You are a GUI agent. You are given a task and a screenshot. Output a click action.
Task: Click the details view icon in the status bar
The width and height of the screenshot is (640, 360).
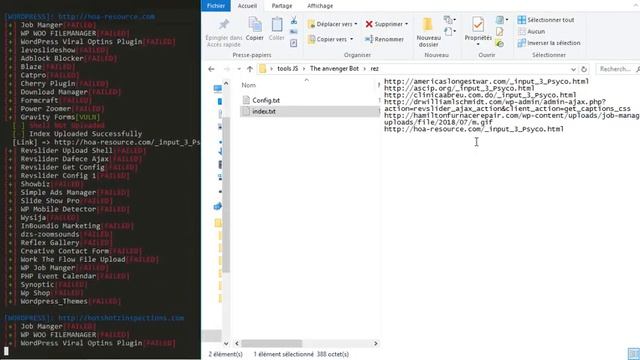pyautogui.click(x=633, y=354)
